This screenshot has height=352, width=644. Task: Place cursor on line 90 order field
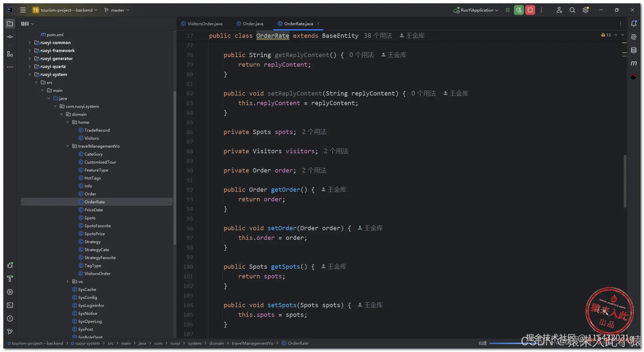click(284, 170)
